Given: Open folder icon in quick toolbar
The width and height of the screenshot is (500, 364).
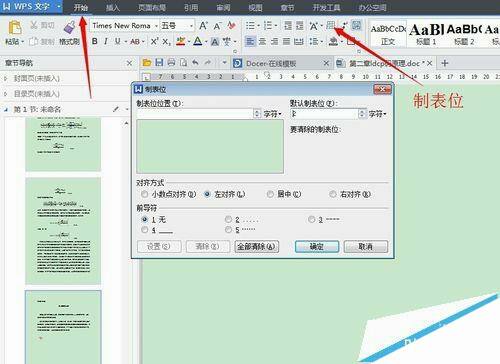Looking at the screenshot, I should tap(147, 62).
